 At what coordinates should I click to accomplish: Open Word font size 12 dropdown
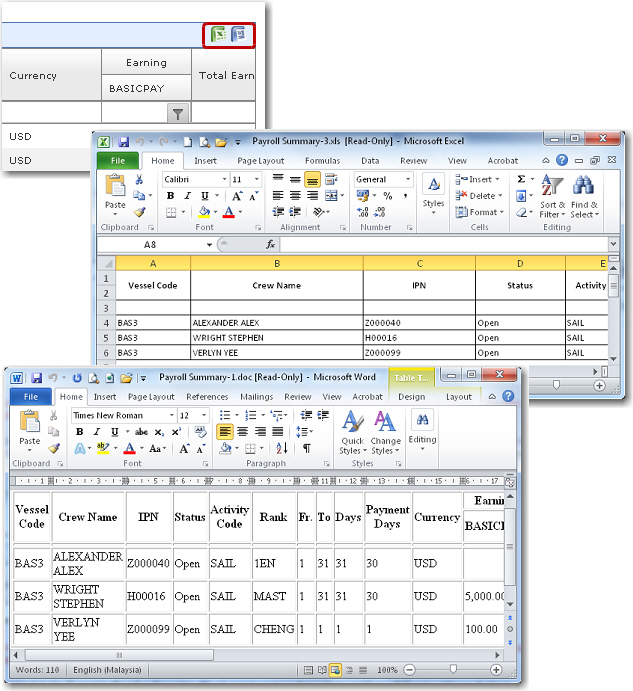point(204,415)
